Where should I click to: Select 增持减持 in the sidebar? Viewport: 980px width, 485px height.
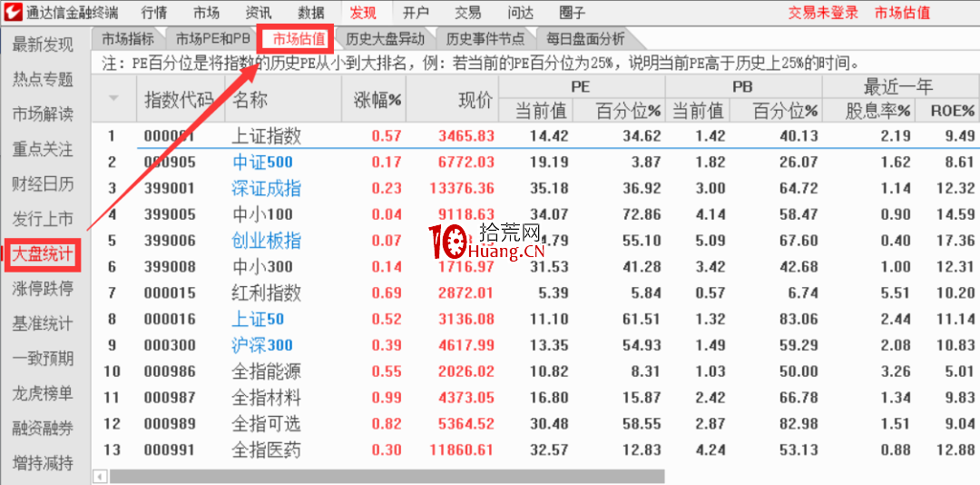point(44,463)
